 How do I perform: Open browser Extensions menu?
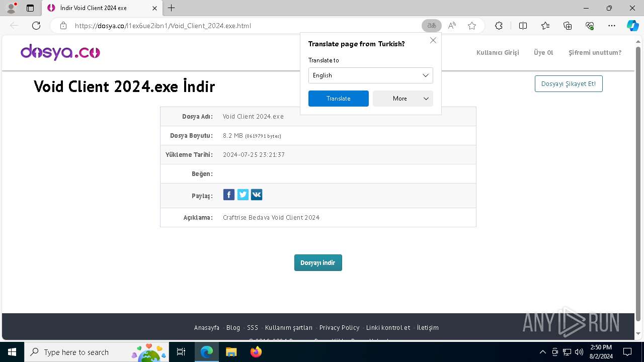499,26
